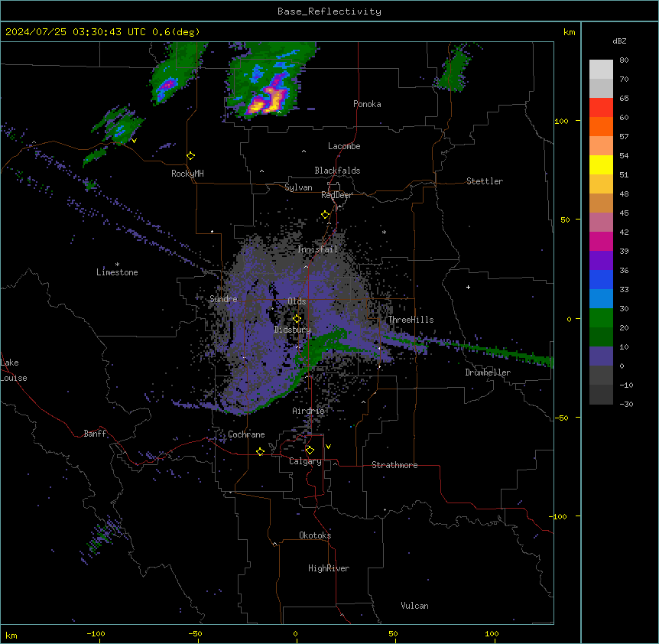659x644 pixels.
Task: Select the orange 60-57 dBZ legend swatch
Action: coord(601,126)
